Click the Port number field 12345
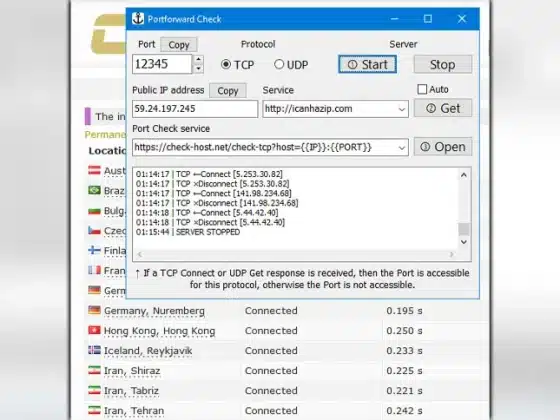560x420 pixels. tap(162, 64)
